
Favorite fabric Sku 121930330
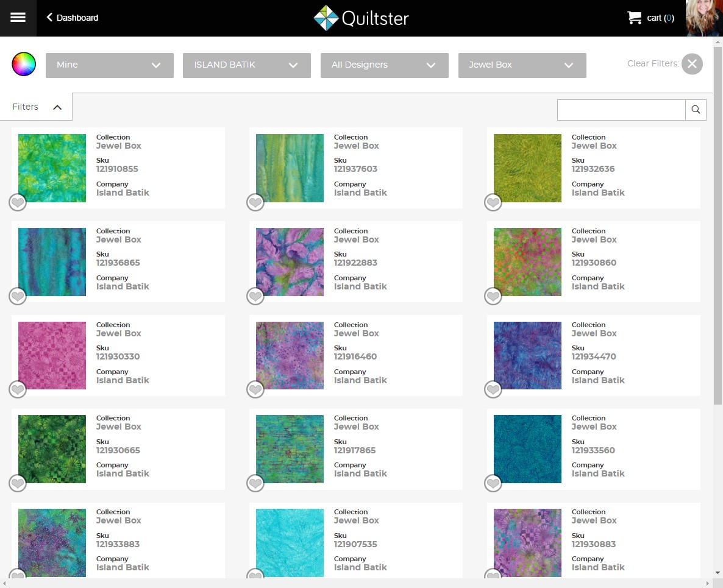(x=18, y=389)
